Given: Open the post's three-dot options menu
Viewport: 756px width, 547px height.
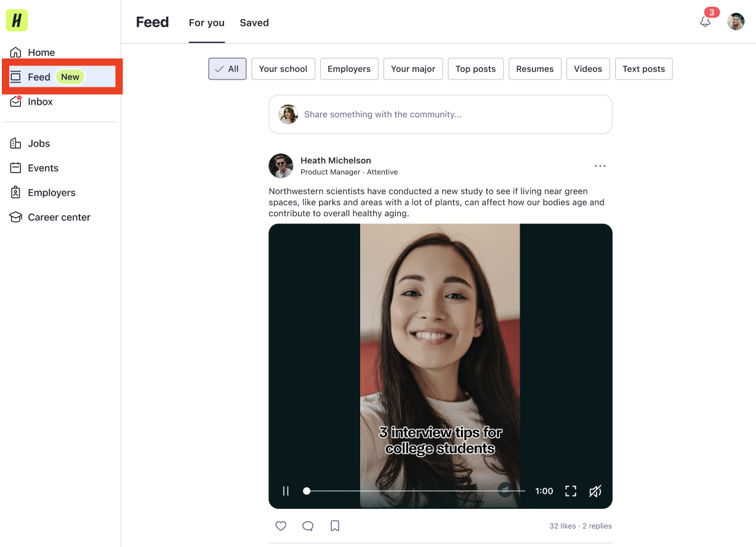Looking at the screenshot, I should coord(600,166).
